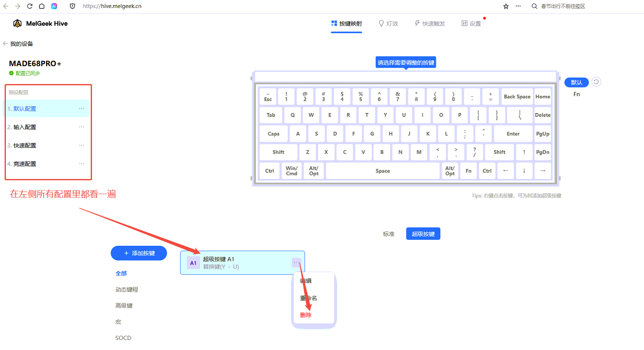Choose 删除 in the context menu
This screenshot has height=350, width=644.
[x=306, y=315]
